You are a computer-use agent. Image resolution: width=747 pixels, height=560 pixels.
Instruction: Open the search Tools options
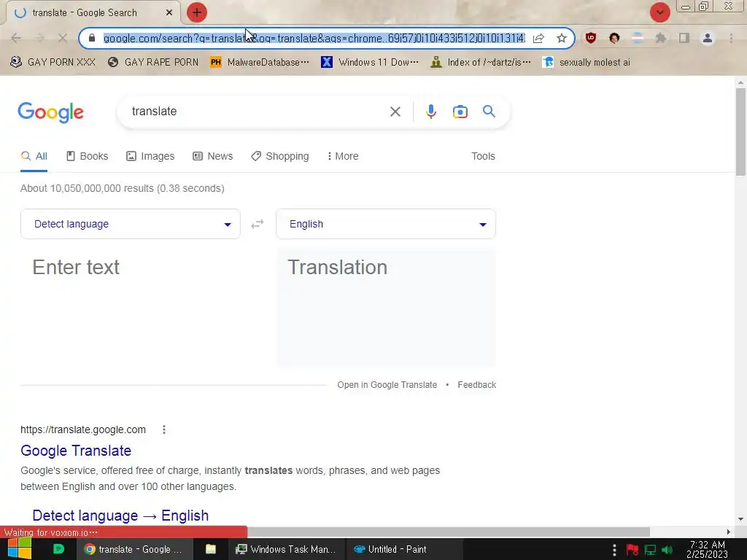483,156
